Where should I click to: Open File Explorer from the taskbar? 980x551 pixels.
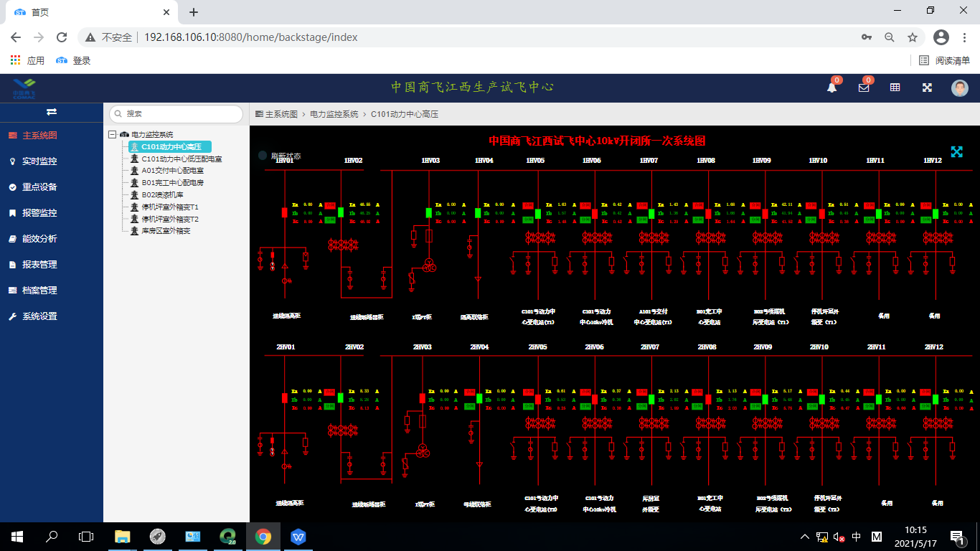[123, 536]
